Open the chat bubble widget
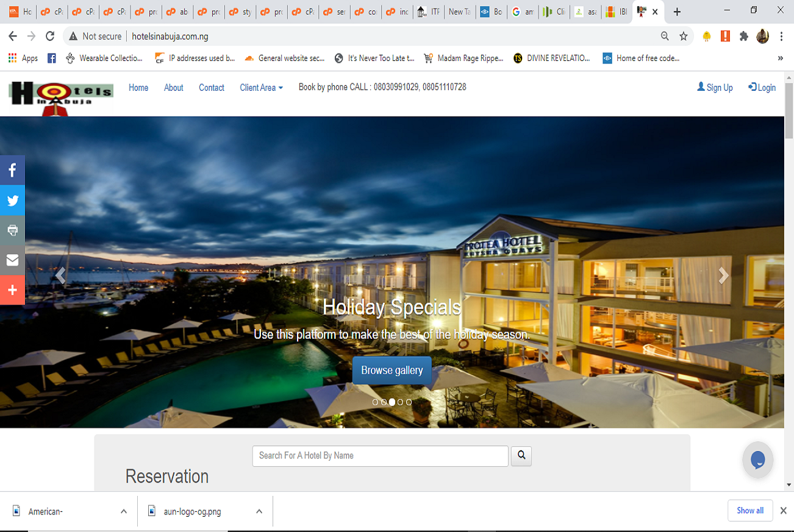794x532 pixels. [x=758, y=460]
